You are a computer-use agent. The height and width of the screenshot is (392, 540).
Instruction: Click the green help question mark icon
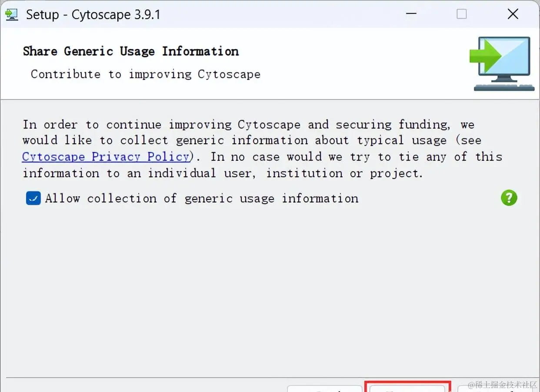pyautogui.click(x=509, y=198)
